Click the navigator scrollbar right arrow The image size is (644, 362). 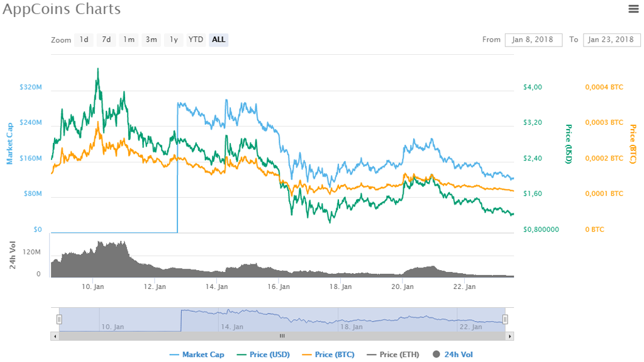509,336
